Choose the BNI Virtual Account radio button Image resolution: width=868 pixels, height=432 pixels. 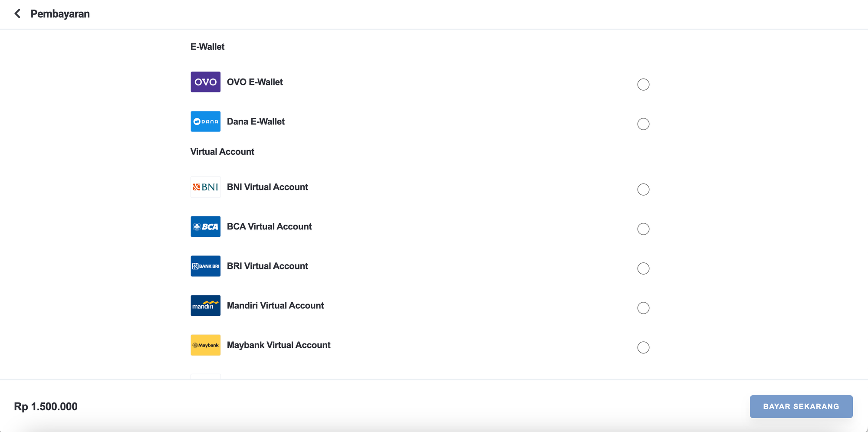(643, 189)
